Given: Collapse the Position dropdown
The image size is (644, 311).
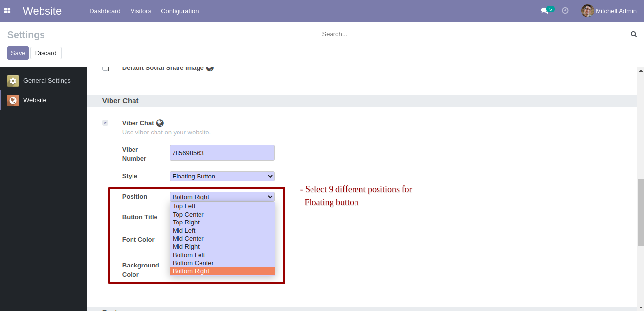Looking at the screenshot, I should click(x=222, y=197).
